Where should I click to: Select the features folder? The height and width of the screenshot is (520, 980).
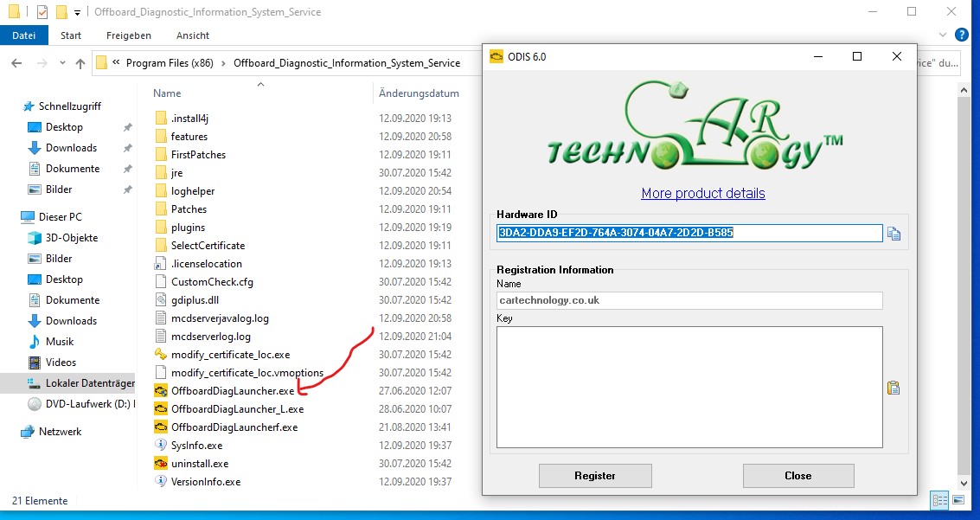click(189, 136)
